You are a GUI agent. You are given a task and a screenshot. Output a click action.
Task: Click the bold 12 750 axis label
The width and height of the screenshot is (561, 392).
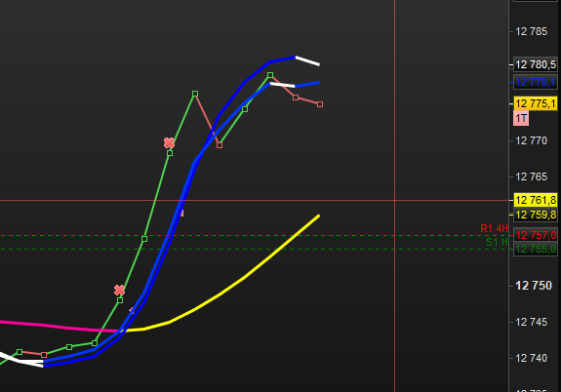pyautogui.click(x=534, y=286)
